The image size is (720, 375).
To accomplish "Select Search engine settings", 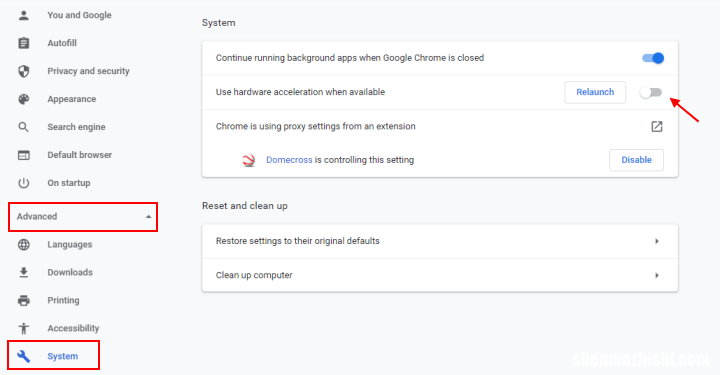I will [76, 127].
